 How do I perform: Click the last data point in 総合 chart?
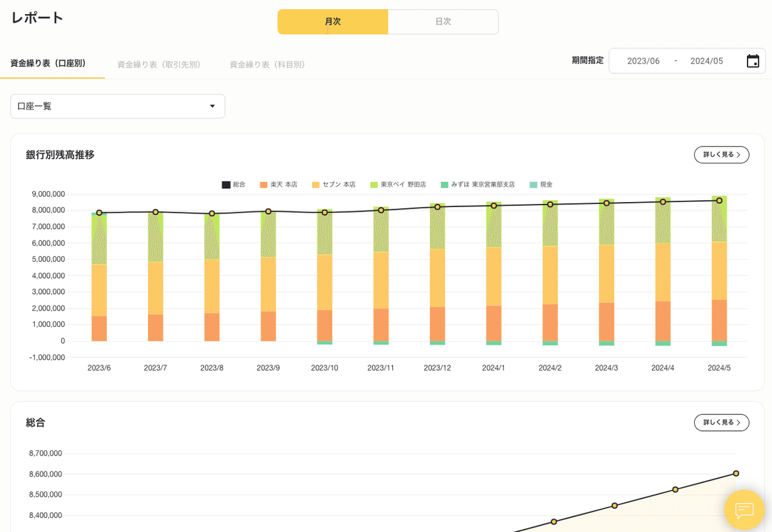[736, 473]
